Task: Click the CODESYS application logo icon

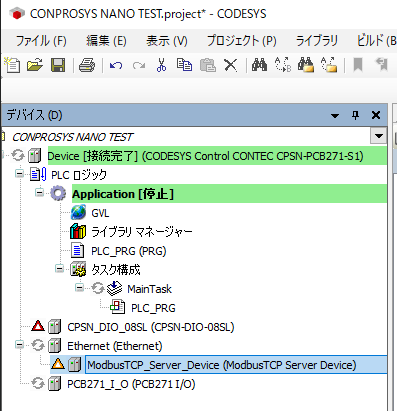Action: [17, 14]
